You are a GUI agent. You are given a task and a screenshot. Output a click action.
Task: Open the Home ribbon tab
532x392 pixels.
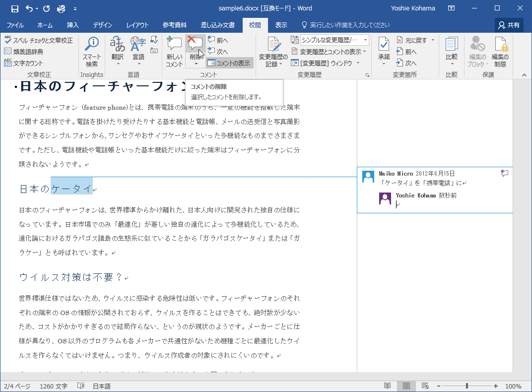[x=45, y=25]
